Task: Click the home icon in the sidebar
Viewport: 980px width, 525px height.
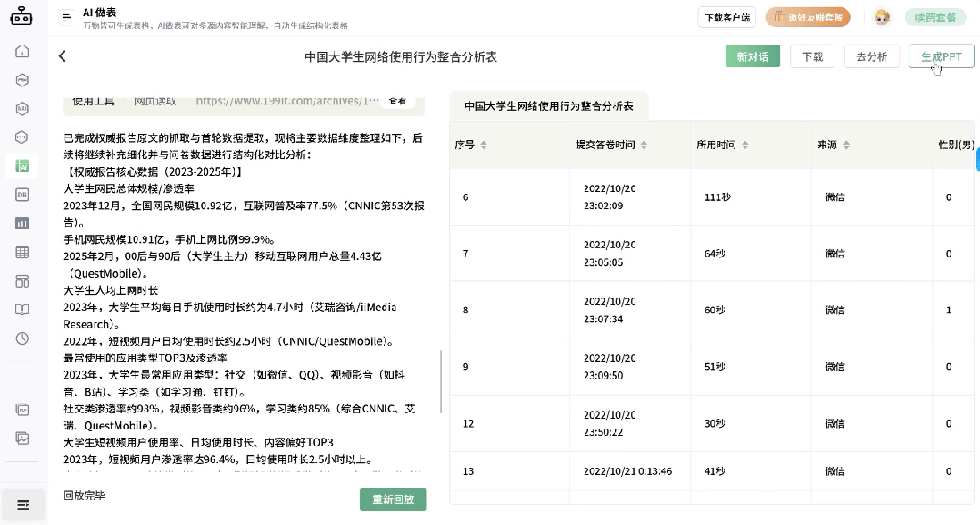Action: tap(22, 52)
